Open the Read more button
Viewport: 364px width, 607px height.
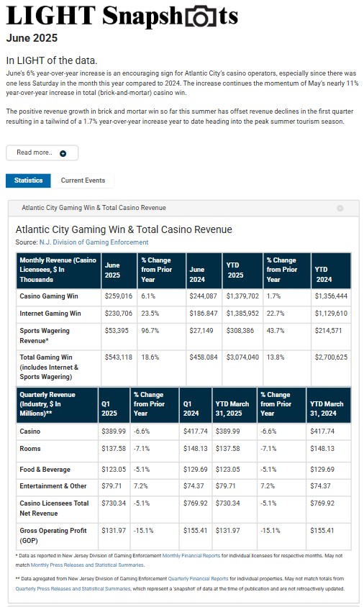tap(42, 152)
